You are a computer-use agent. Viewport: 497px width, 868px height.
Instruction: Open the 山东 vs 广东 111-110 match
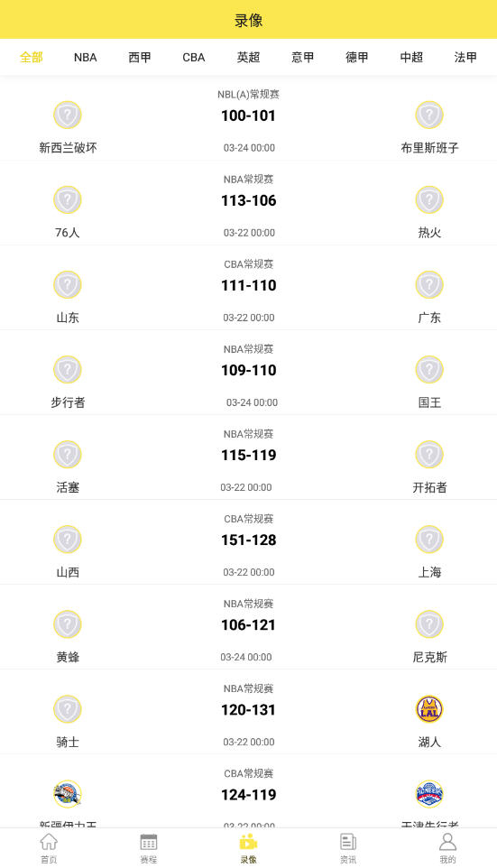249,288
